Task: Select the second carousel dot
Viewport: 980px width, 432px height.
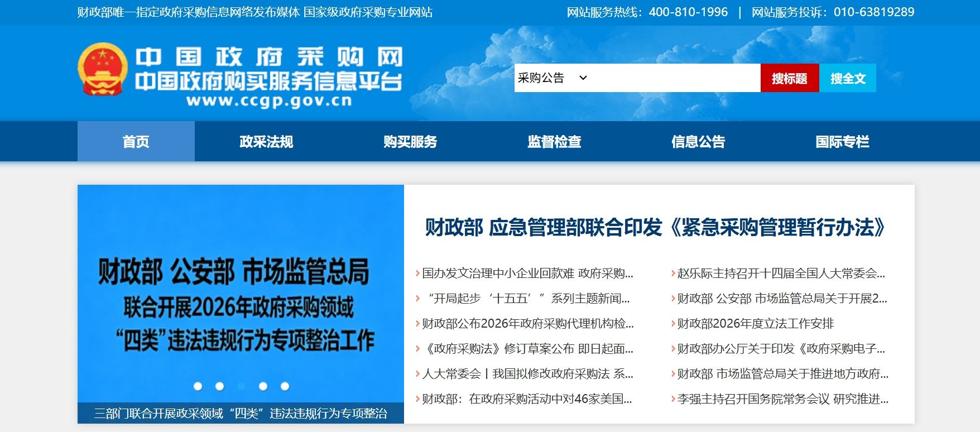Action: tap(219, 386)
